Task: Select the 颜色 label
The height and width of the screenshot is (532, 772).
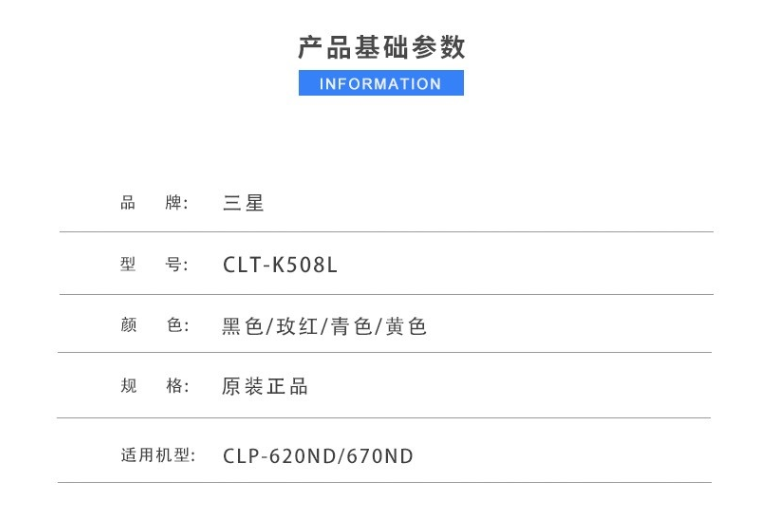Action: (155, 325)
